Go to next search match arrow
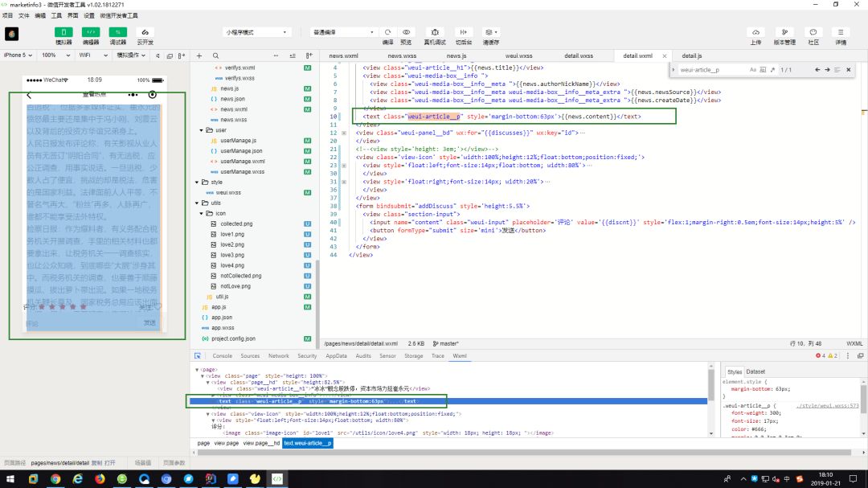This screenshot has width=868, height=488. pyautogui.click(x=827, y=70)
